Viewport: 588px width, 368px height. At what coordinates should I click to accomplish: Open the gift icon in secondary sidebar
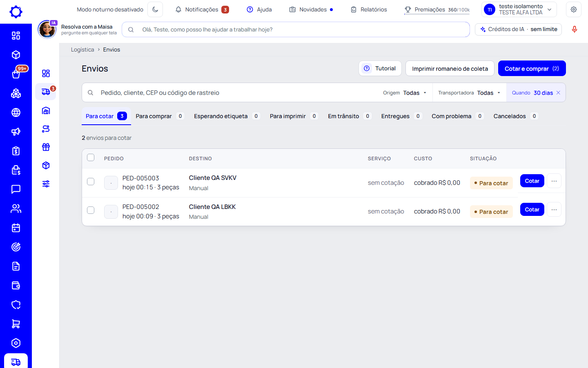coord(46,147)
